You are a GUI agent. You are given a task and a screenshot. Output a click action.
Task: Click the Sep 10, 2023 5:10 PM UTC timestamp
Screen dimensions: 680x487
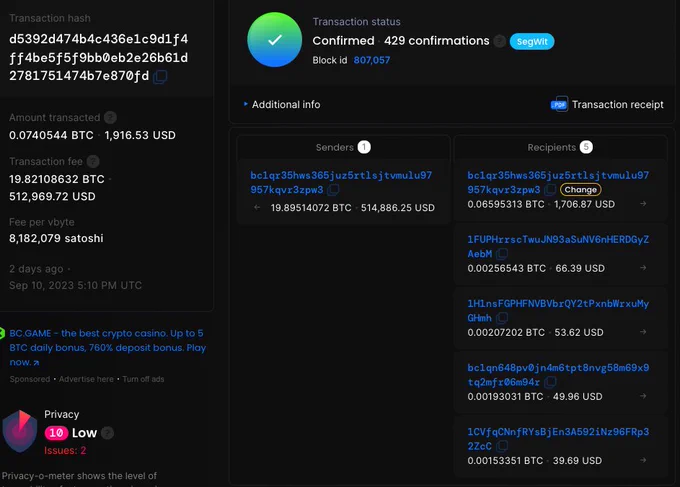click(x=75, y=285)
